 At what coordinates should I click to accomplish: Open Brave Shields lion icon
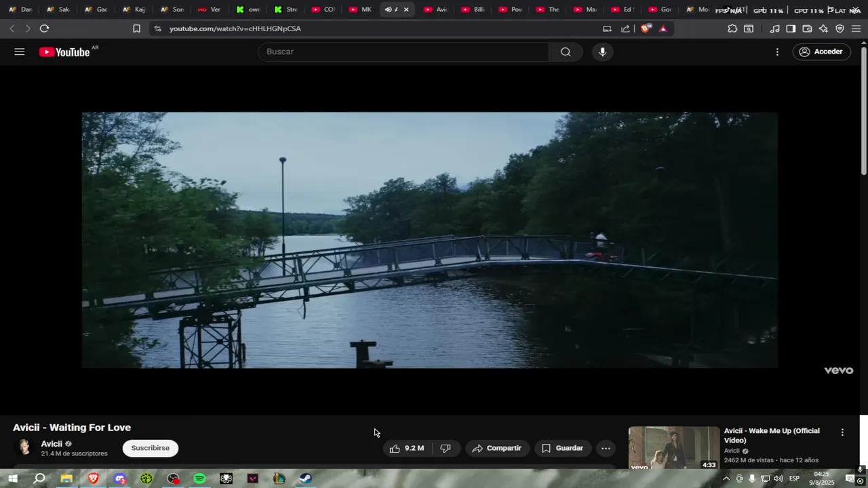point(646,28)
